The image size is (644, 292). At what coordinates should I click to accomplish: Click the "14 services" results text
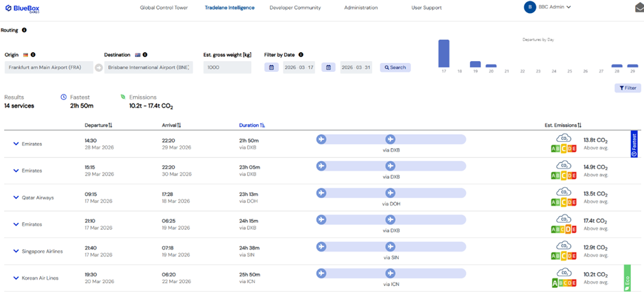(19, 106)
